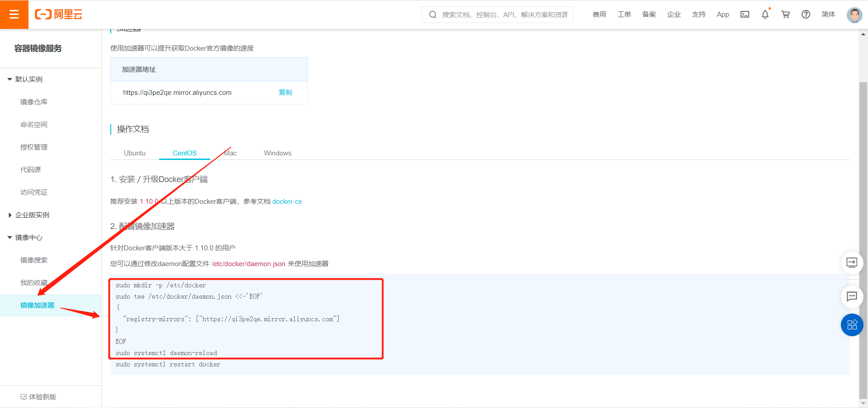Click the scrollbar down arrow
Image resolution: width=868 pixels, height=408 pixels.
(x=863, y=403)
